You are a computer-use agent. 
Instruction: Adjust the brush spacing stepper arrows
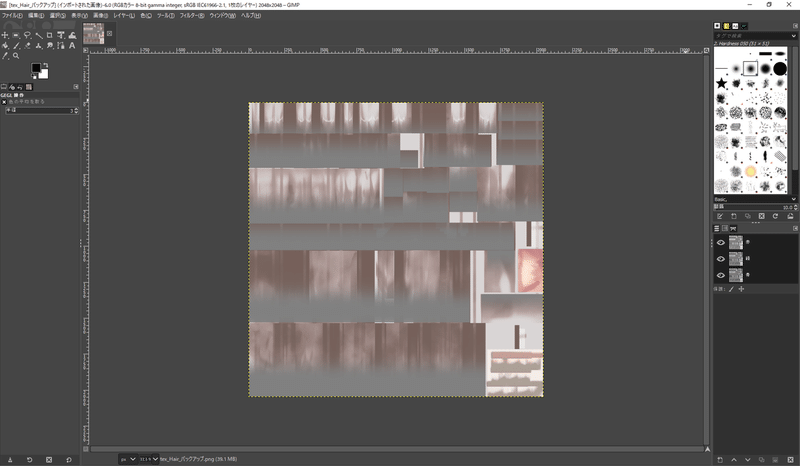coord(795,207)
